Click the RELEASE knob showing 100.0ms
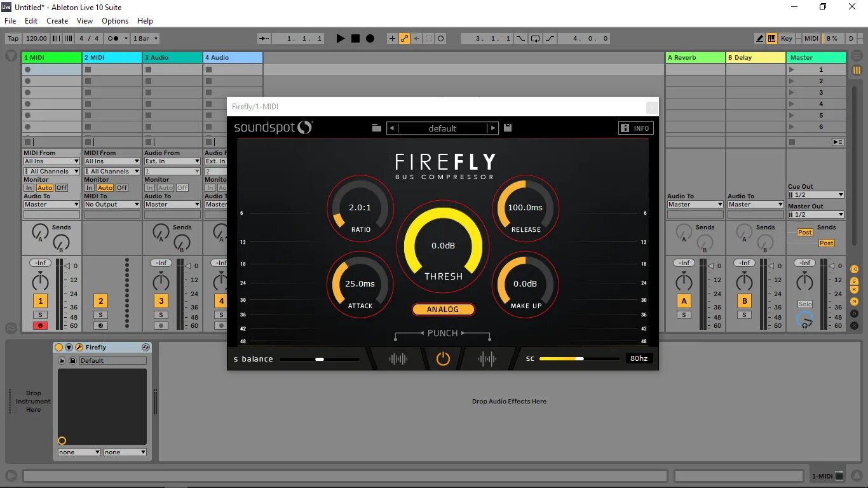The width and height of the screenshot is (868, 488). (526, 208)
